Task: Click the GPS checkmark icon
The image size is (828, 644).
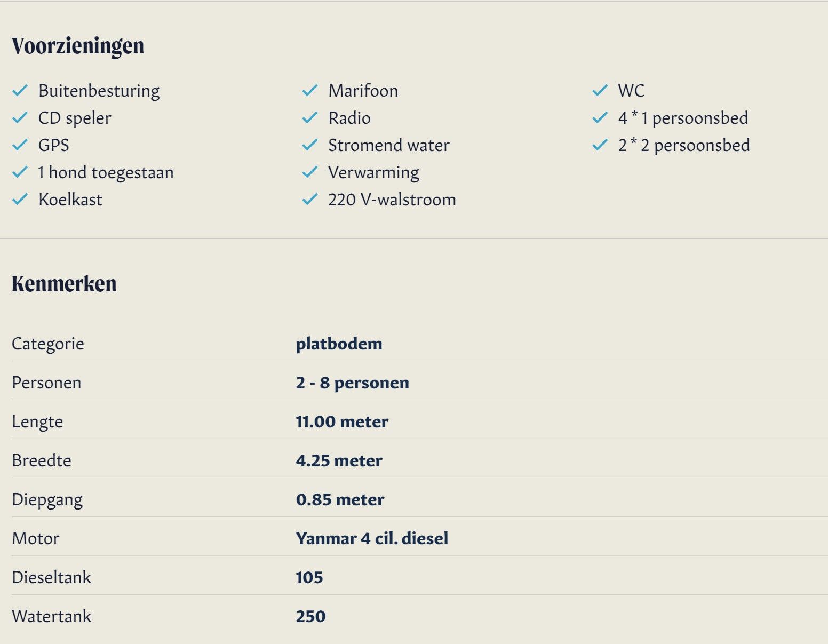Action: 20,145
